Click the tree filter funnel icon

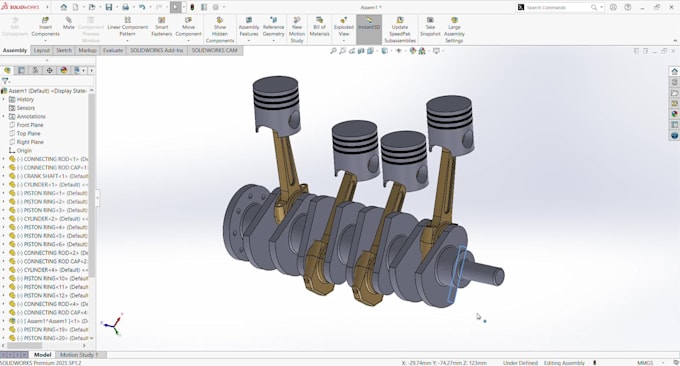(x=5, y=81)
